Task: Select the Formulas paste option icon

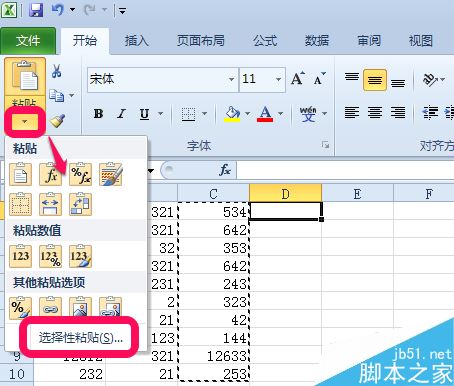Action: pyautogui.click(x=51, y=174)
